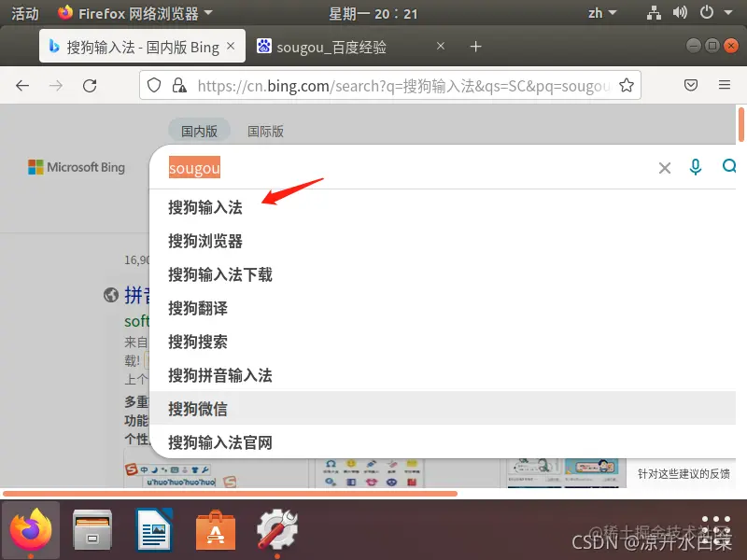Viewport: 747px width, 560px height.
Task: Submit search with magnifier icon
Action: [x=729, y=166]
